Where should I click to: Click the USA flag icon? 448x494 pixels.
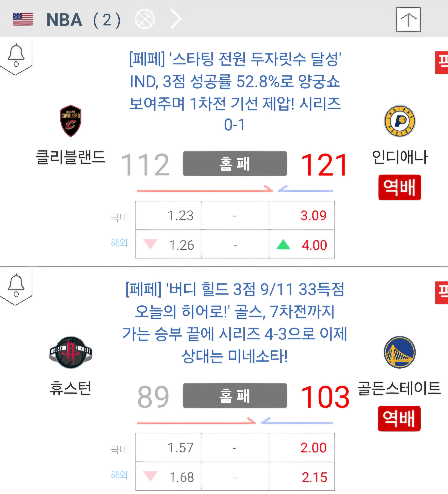(x=23, y=19)
